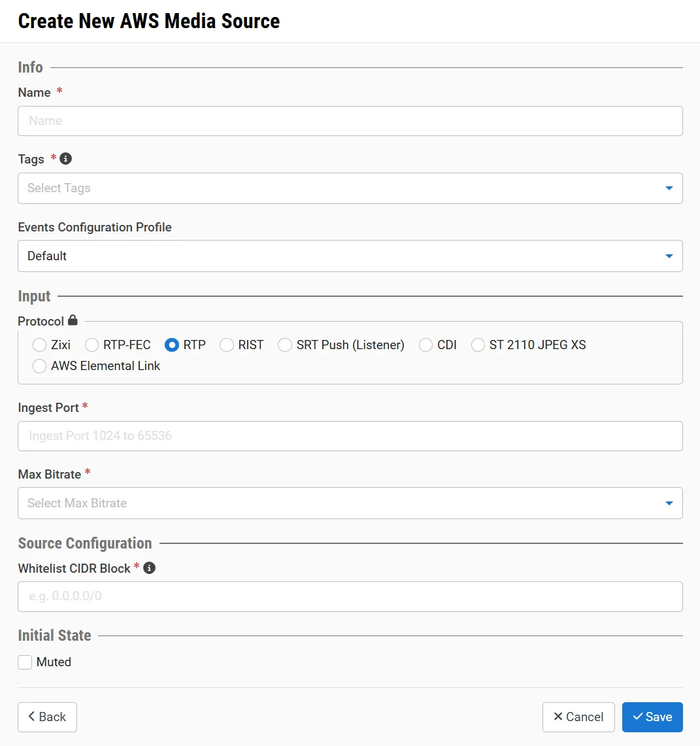
Task: Open the Whitelist CIDR Block info icon
Action: (149, 568)
